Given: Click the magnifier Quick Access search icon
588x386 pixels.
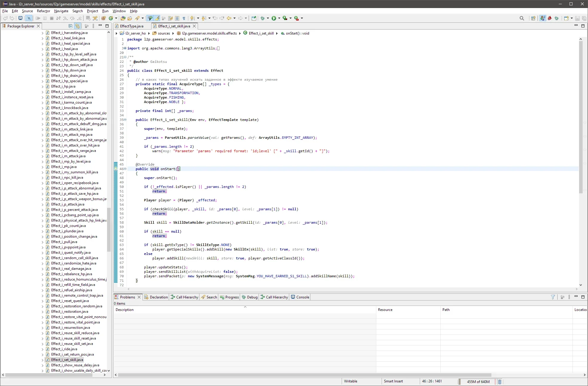Looking at the screenshot, I should coord(522,18).
